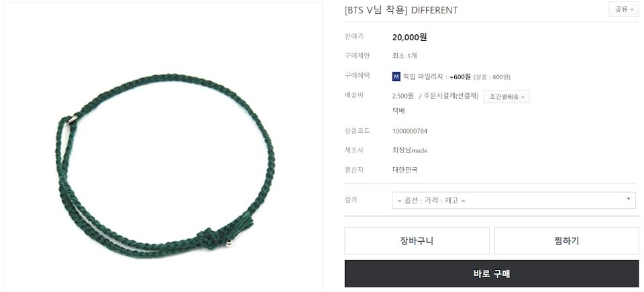
Task: Click the 적립 마일리지 +600원 text
Action: tap(437, 77)
